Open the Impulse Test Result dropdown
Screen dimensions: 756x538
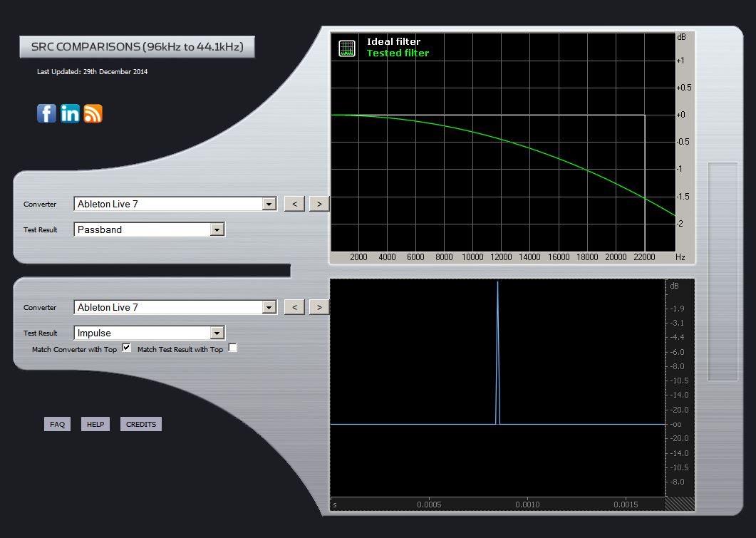(149, 333)
